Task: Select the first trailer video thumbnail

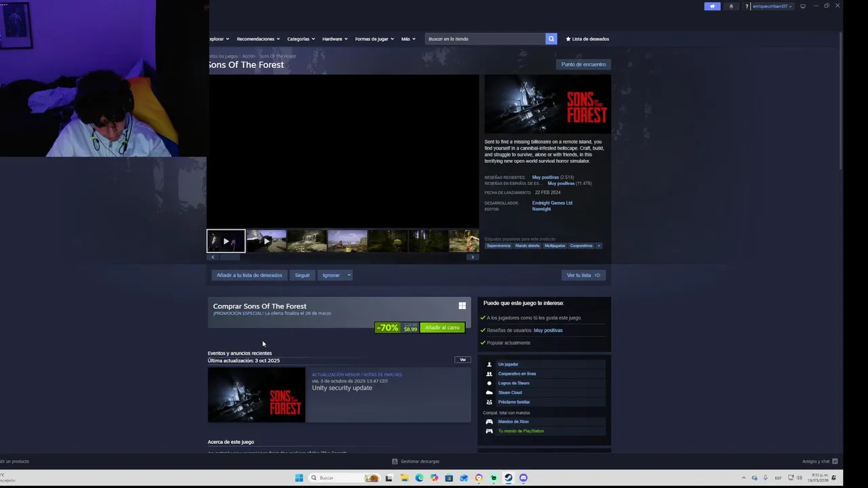Action: 226,241
